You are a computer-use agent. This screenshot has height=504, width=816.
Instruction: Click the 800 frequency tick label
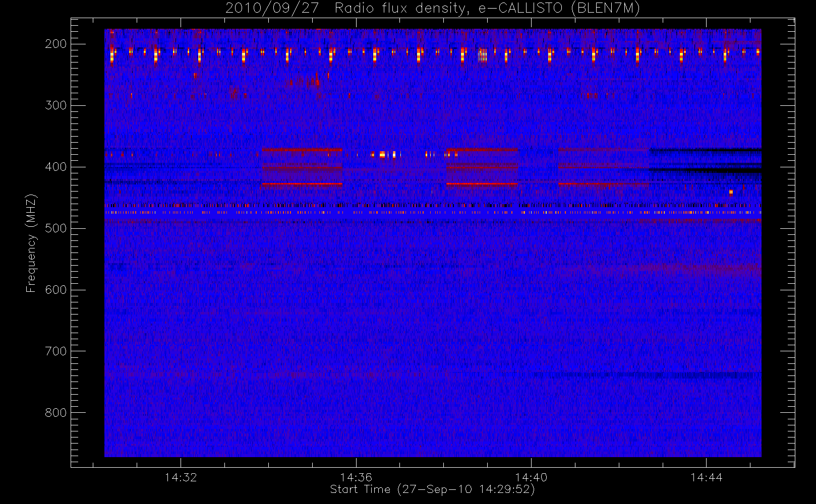pos(56,413)
